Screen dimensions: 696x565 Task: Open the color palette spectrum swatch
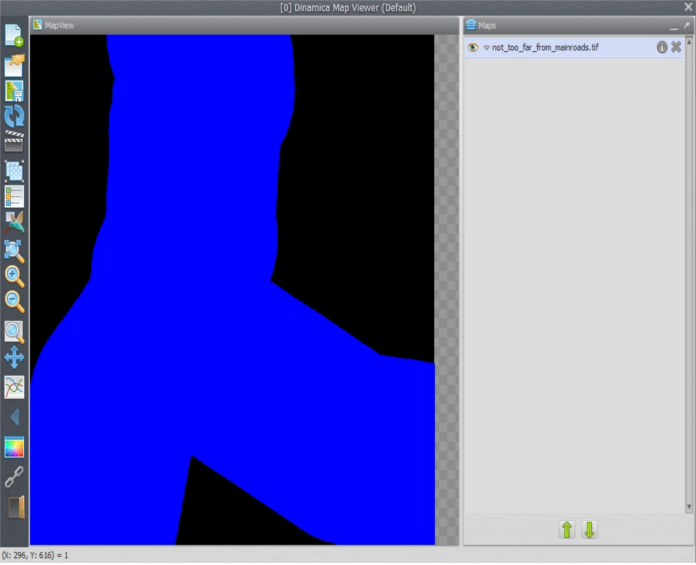click(14, 447)
